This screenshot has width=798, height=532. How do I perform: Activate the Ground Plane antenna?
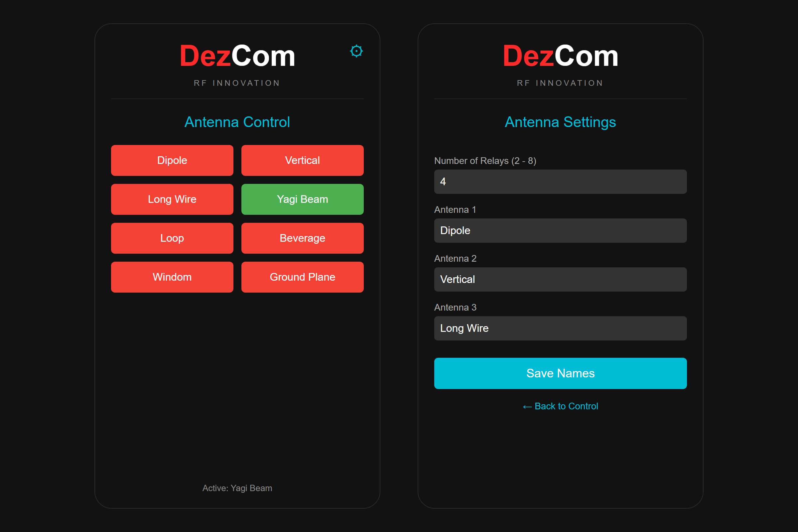302,277
